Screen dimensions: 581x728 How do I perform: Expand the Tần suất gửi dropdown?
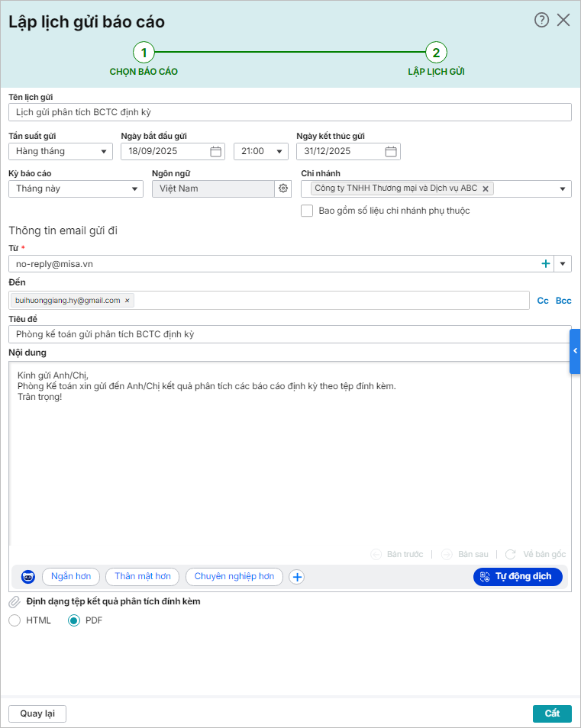105,151
